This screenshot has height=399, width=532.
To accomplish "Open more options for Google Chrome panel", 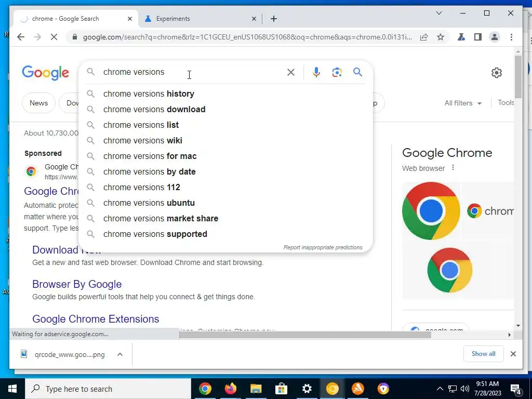I will point(453,168).
